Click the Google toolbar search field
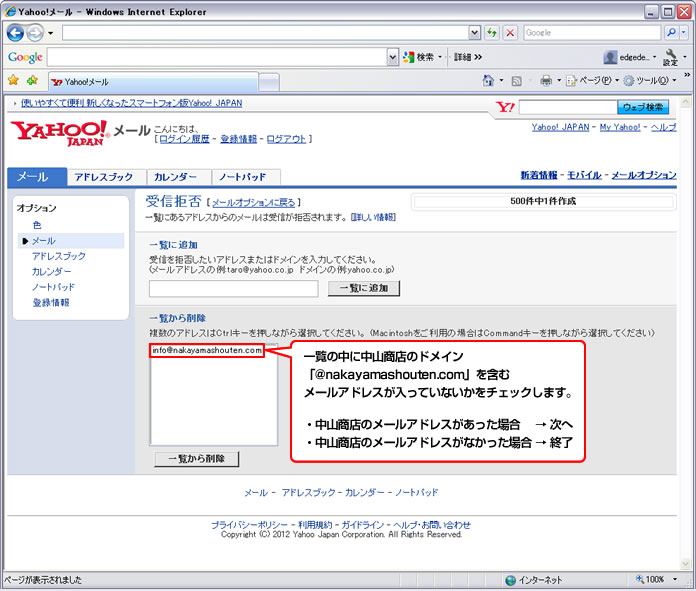The width and height of the screenshot is (696, 591). click(x=218, y=57)
